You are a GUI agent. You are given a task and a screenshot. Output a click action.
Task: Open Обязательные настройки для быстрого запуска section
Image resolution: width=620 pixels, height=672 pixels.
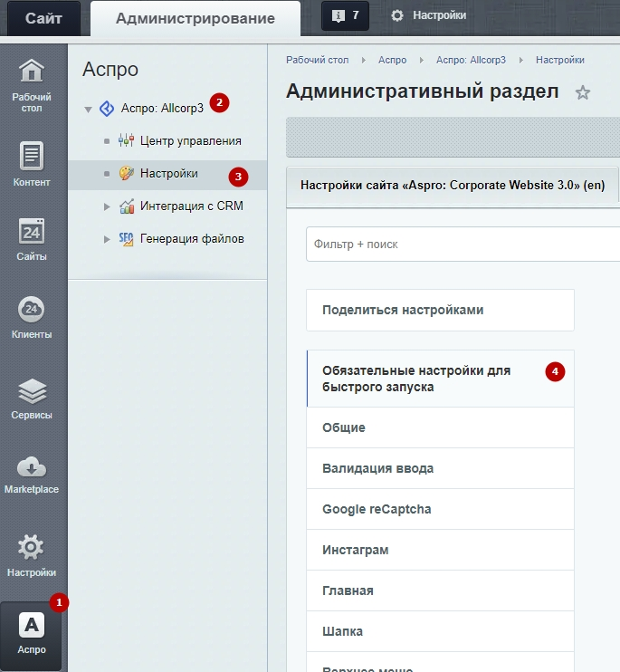pos(440,379)
